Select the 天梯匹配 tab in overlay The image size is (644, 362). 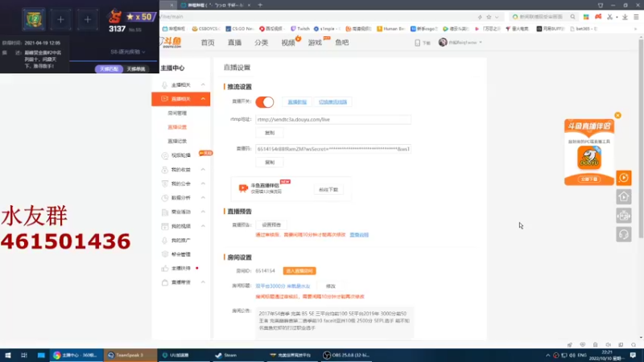click(x=109, y=69)
